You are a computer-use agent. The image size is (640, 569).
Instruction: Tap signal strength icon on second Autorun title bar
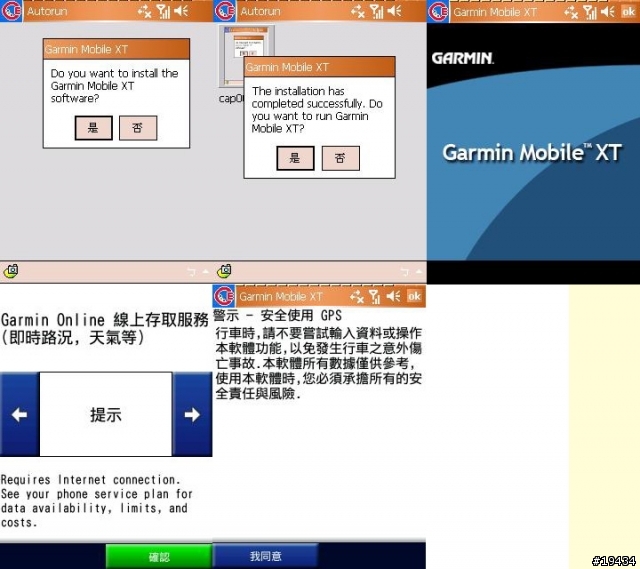pos(378,11)
